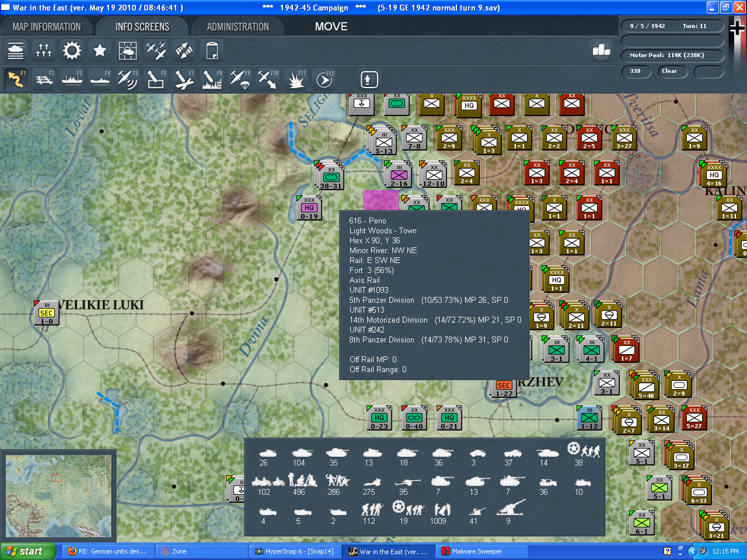Screen dimensions: 747x560
Task: Select the unit stack marked 5-13
Action: pyautogui.click(x=383, y=141)
